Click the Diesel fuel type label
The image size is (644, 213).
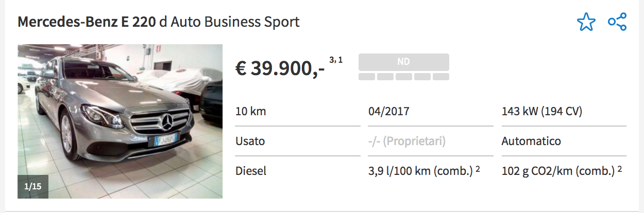coord(251,171)
